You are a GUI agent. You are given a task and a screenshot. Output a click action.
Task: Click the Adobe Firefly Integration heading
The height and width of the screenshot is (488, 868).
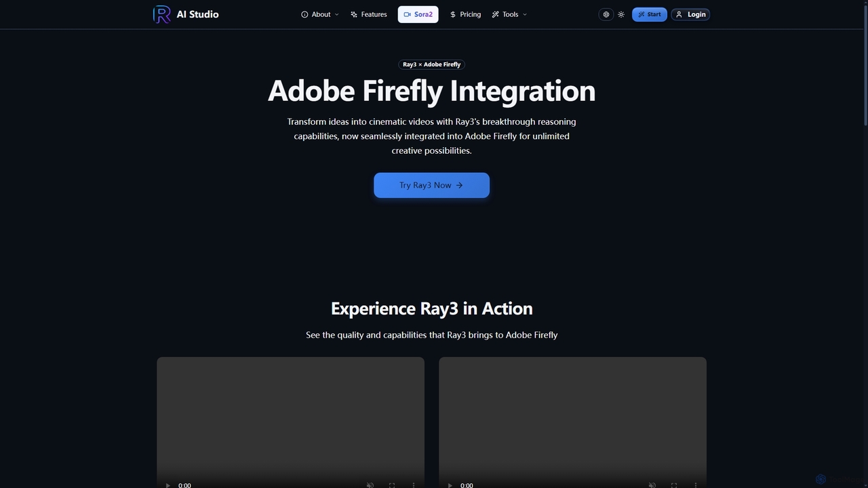431,91
